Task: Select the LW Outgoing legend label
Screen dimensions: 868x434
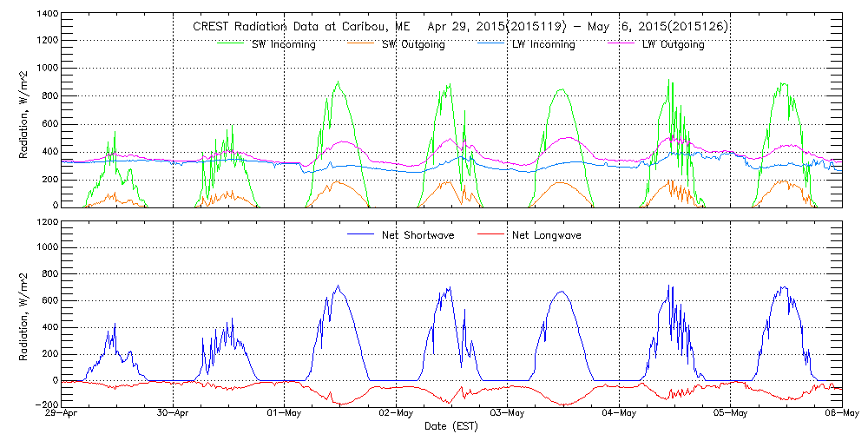Action: (673, 44)
